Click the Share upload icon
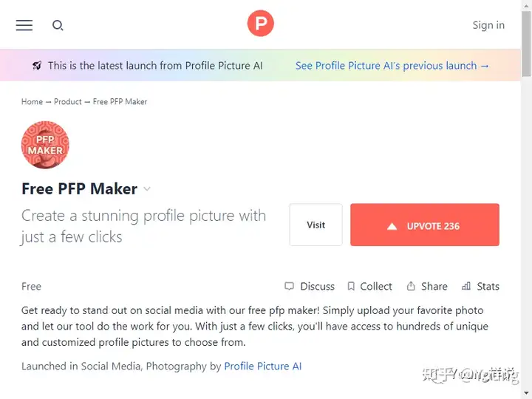 (411, 287)
